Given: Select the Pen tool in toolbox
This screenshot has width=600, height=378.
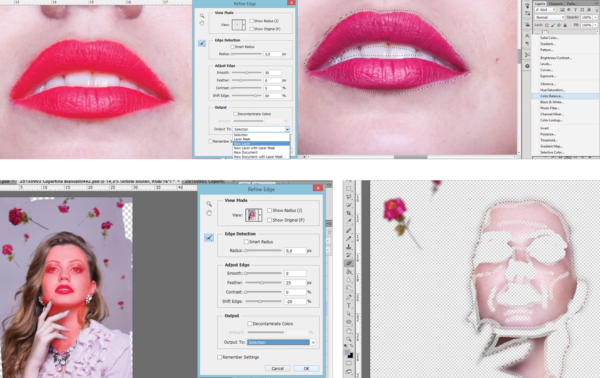Looking at the screenshot, I should pyautogui.click(x=349, y=297).
